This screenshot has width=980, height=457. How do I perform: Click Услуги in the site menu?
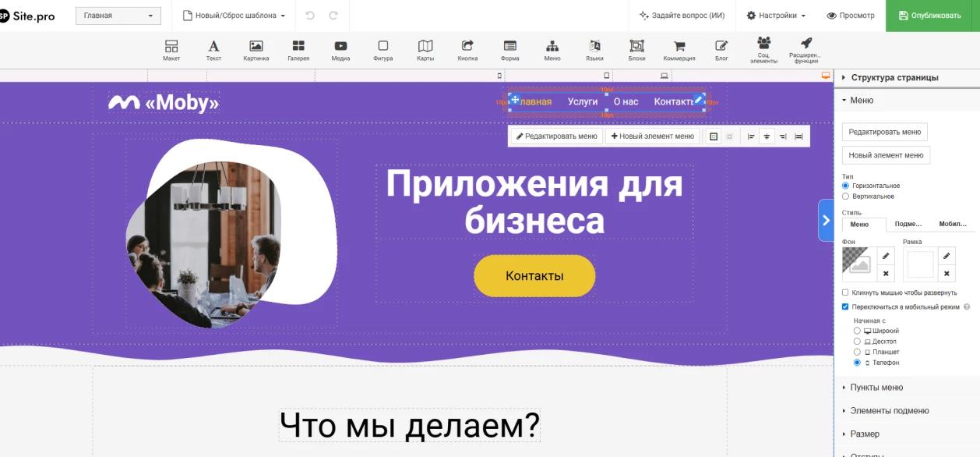click(x=583, y=102)
